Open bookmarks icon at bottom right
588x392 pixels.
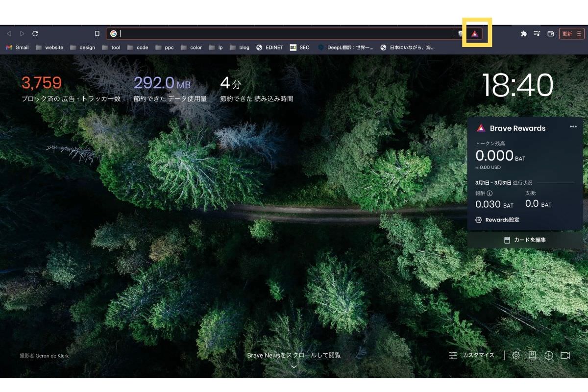click(x=532, y=355)
